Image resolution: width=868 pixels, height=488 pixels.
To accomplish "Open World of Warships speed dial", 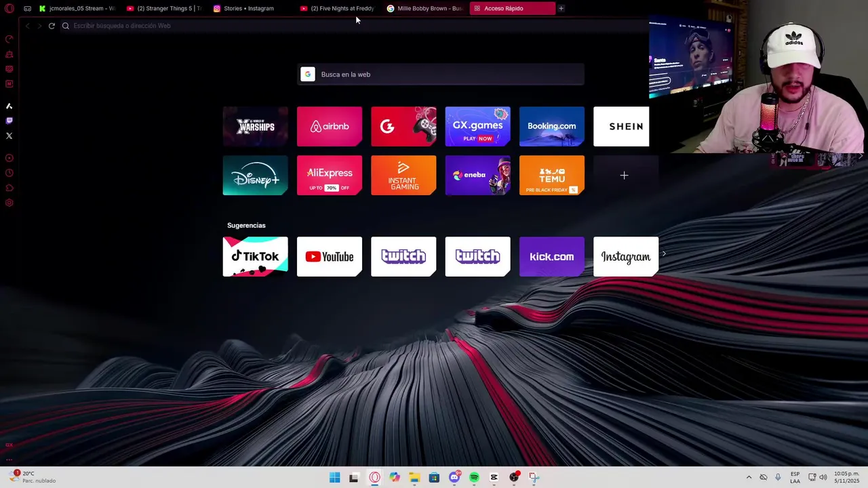I will tap(255, 126).
